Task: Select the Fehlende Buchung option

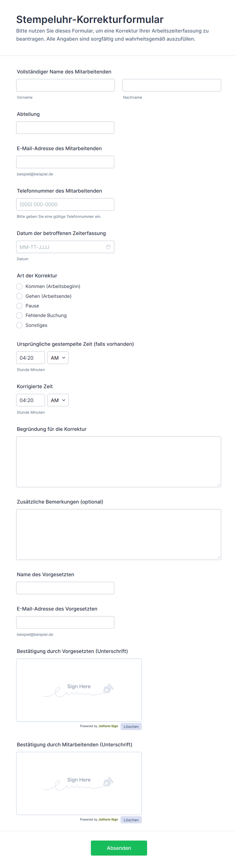Action: [x=19, y=315]
